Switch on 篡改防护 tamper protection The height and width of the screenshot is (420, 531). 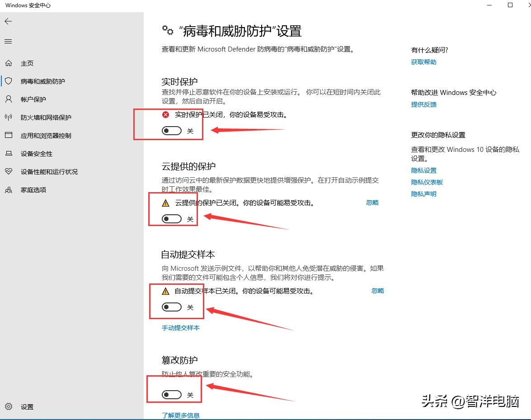(171, 394)
